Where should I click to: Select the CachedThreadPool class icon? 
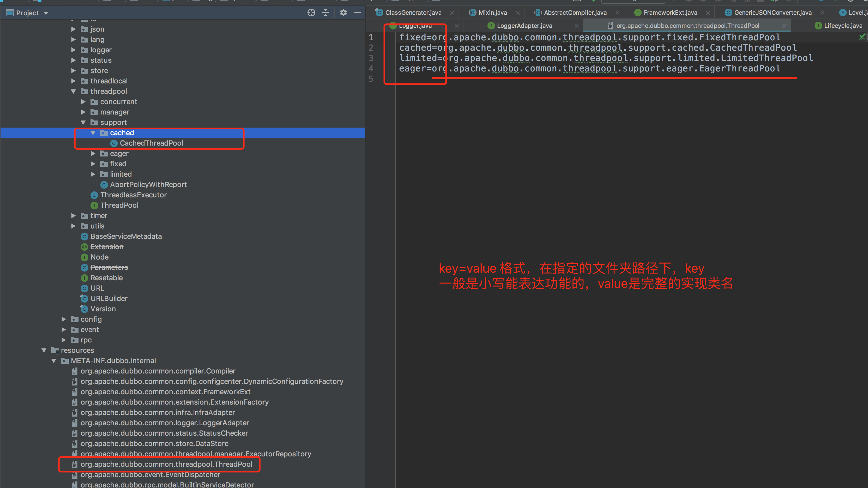[114, 143]
